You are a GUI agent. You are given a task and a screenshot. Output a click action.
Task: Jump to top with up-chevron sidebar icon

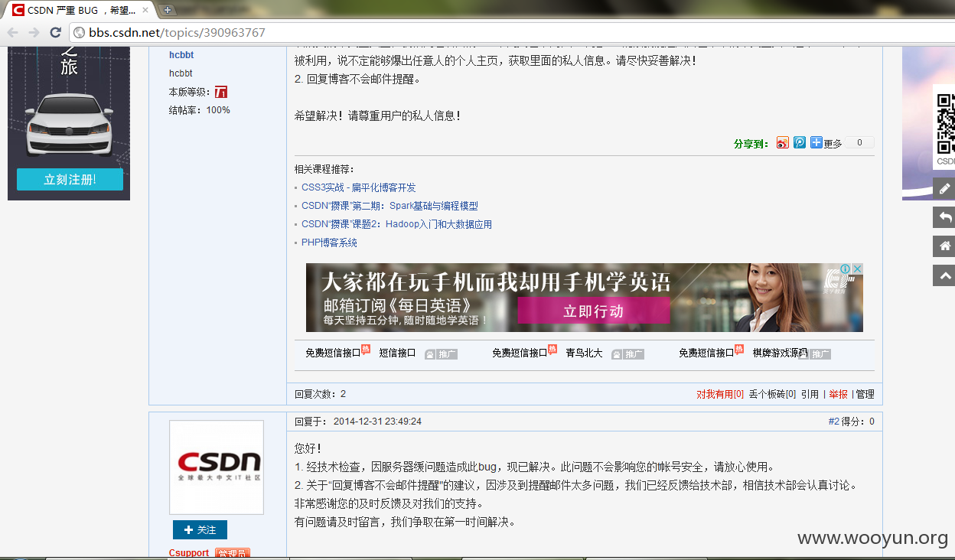click(944, 275)
